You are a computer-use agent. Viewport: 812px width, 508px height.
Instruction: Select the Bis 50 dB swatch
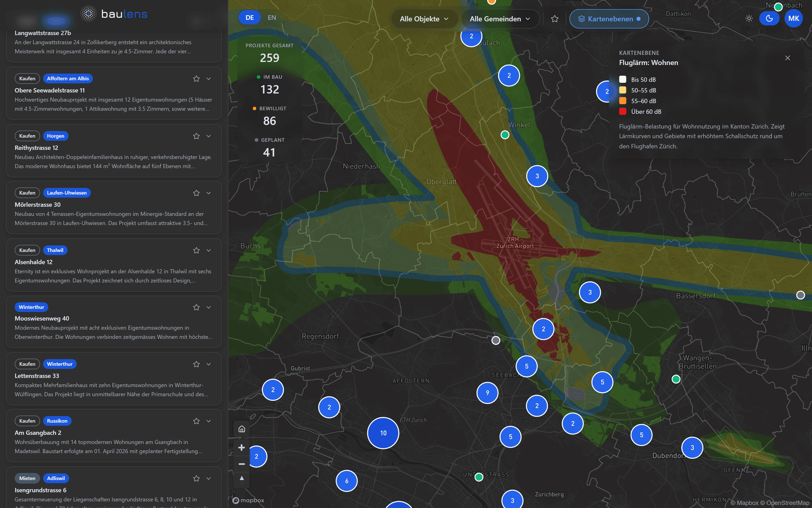[x=623, y=79]
